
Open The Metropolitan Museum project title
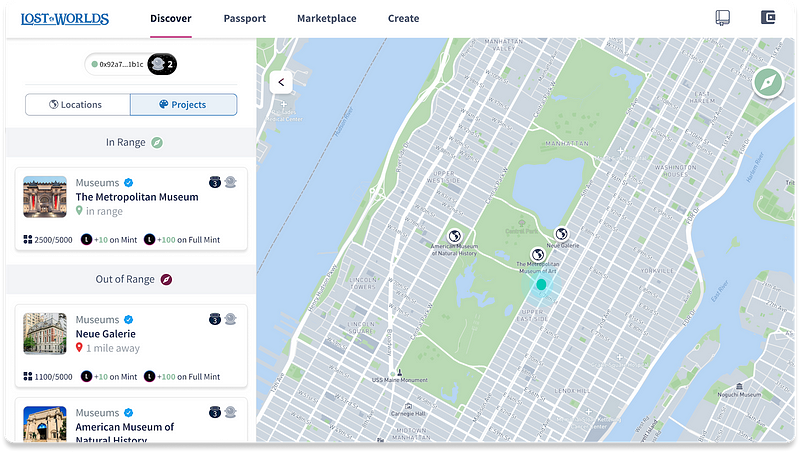pos(137,197)
